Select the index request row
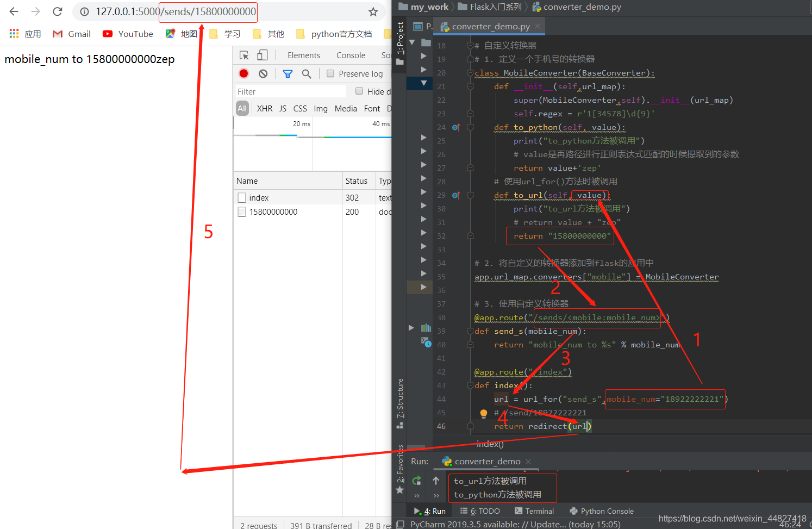The image size is (812, 529). point(313,197)
